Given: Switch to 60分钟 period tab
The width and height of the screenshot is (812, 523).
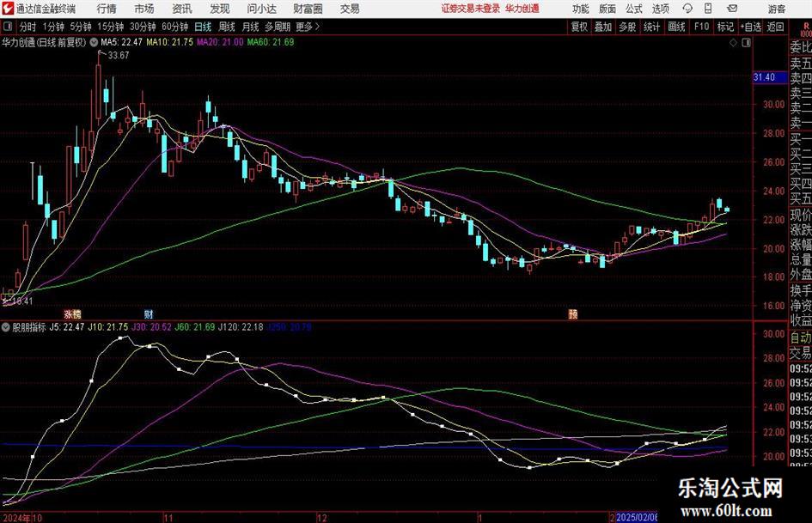Looking at the screenshot, I should click(x=174, y=27).
